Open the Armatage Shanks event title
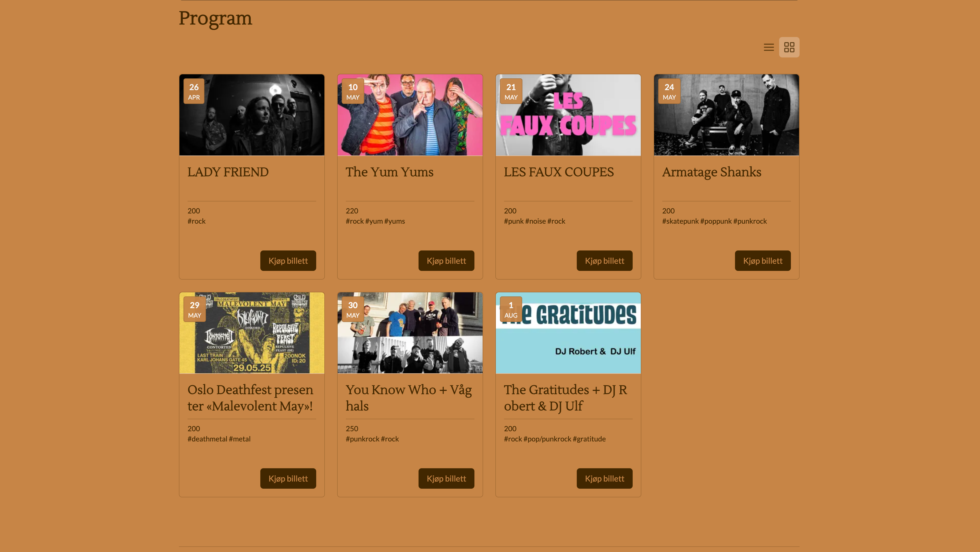Image resolution: width=980 pixels, height=552 pixels. point(712,172)
